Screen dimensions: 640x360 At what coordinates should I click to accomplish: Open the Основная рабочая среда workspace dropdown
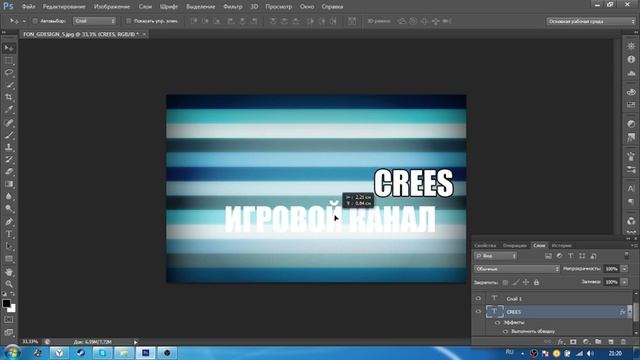click(x=591, y=21)
